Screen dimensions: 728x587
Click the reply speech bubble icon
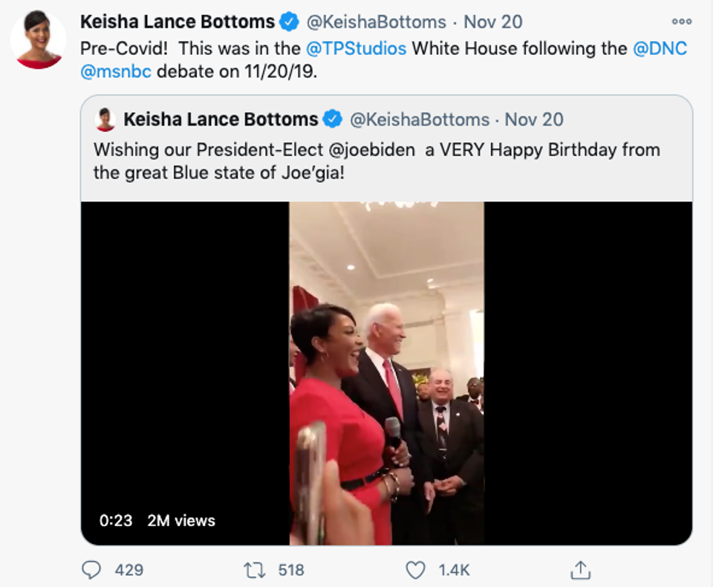(x=91, y=570)
